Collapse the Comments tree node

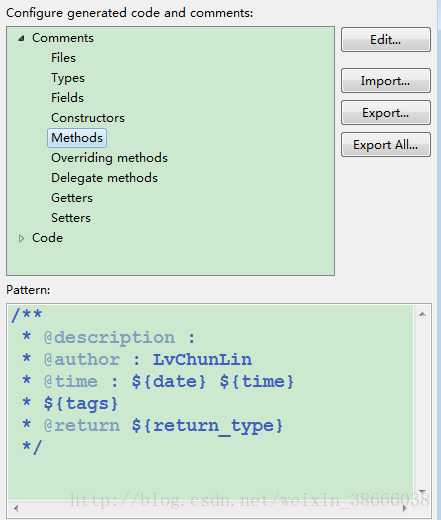click(x=21, y=38)
